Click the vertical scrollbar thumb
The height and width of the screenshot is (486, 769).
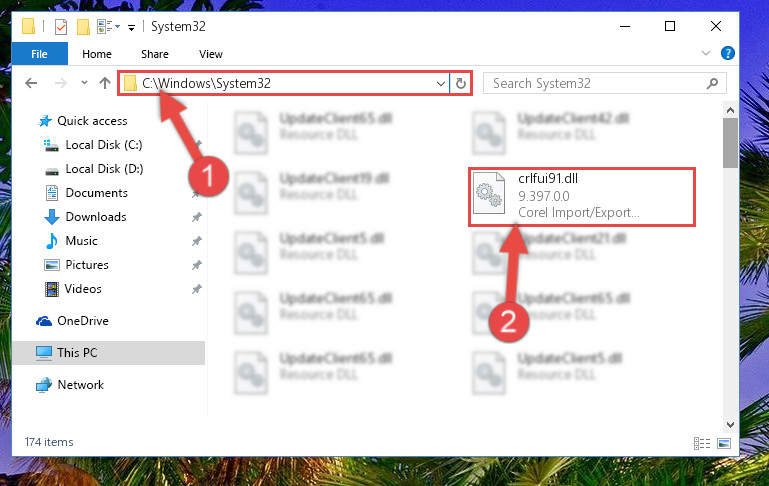730,143
